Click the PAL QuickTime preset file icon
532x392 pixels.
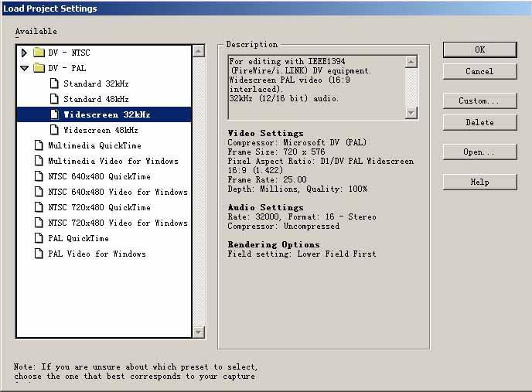(39, 238)
